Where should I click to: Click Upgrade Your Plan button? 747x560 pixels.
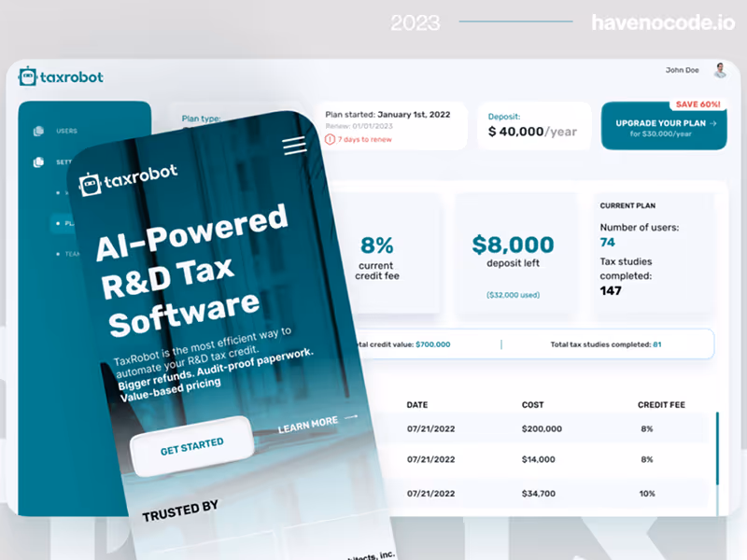point(664,126)
